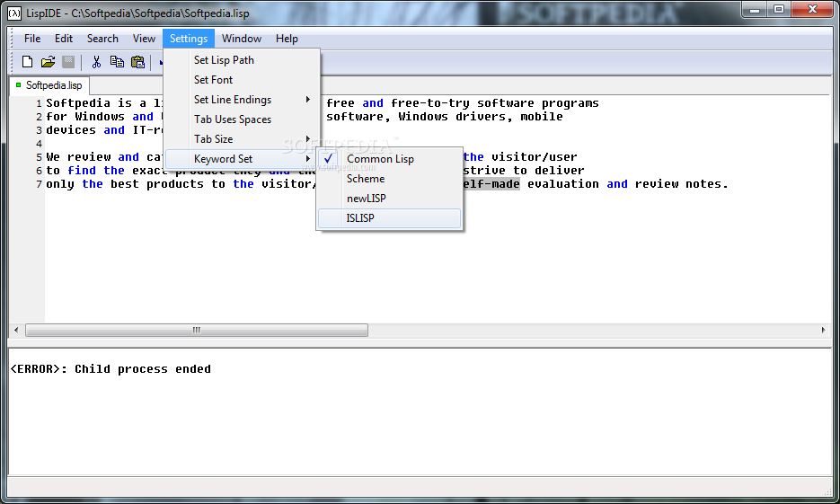Viewport: 840px width, 504px height.
Task: Select the Keyword Set submenu entry
Action: [x=241, y=159]
